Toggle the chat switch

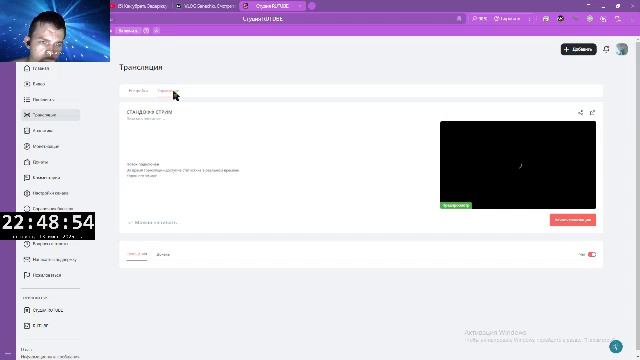coord(591,254)
